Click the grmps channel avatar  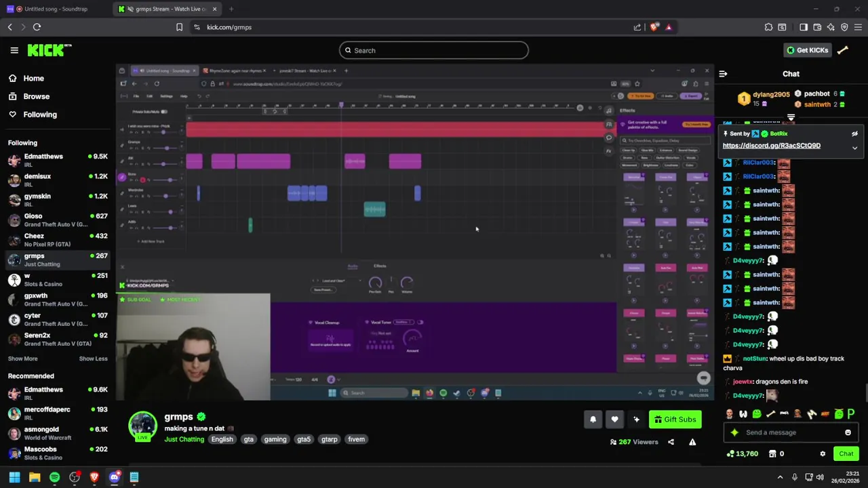coord(143,426)
